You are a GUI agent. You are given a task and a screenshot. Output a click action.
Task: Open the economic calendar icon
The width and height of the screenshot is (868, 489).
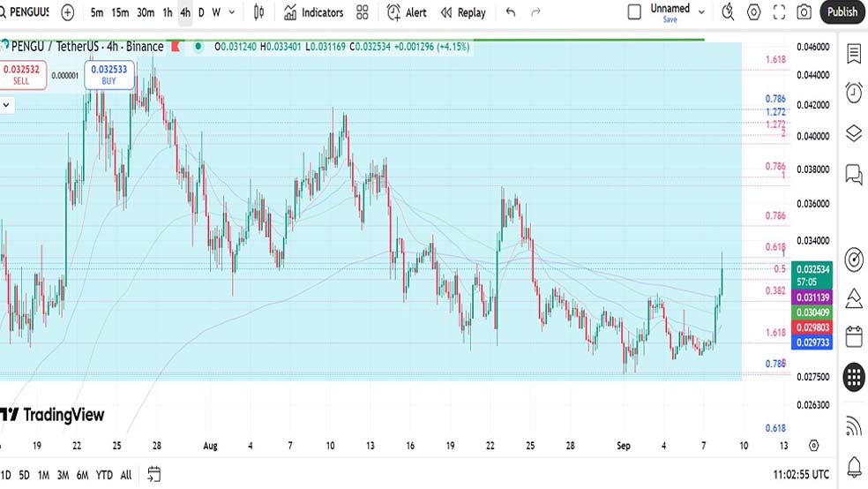coord(854,336)
